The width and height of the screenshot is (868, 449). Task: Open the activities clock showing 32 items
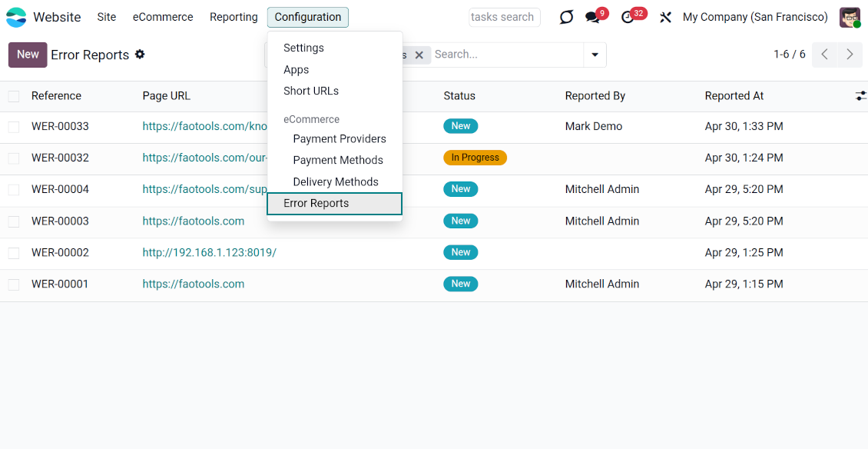pyautogui.click(x=629, y=16)
